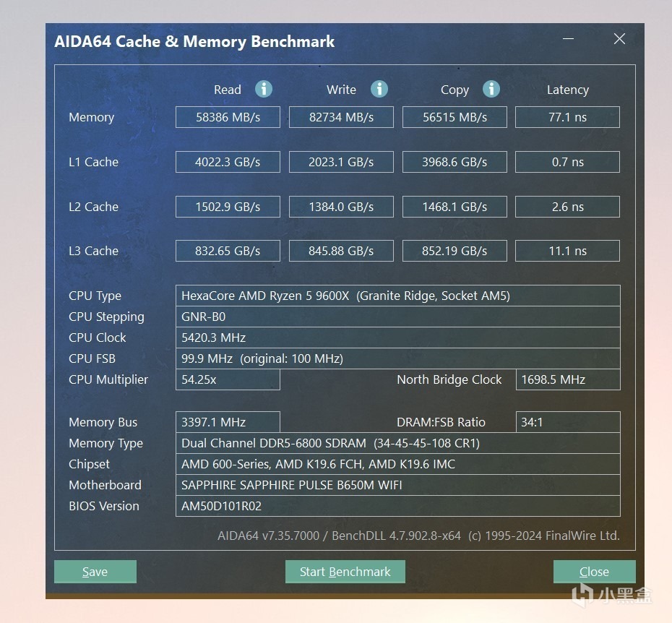Click the Copy column header text

click(455, 90)
